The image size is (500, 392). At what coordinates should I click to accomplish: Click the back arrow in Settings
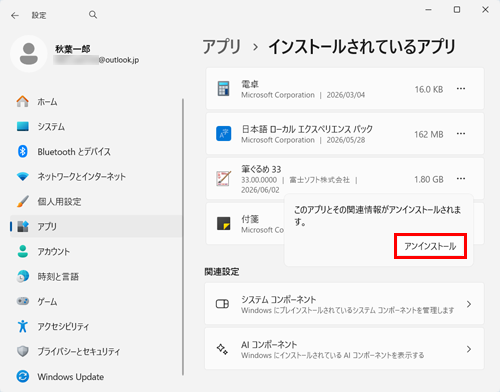coord(15,15)
